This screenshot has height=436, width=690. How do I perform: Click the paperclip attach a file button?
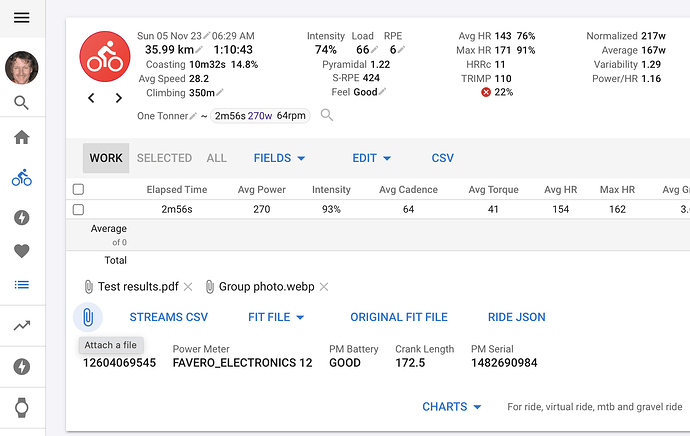coord(88,317)
